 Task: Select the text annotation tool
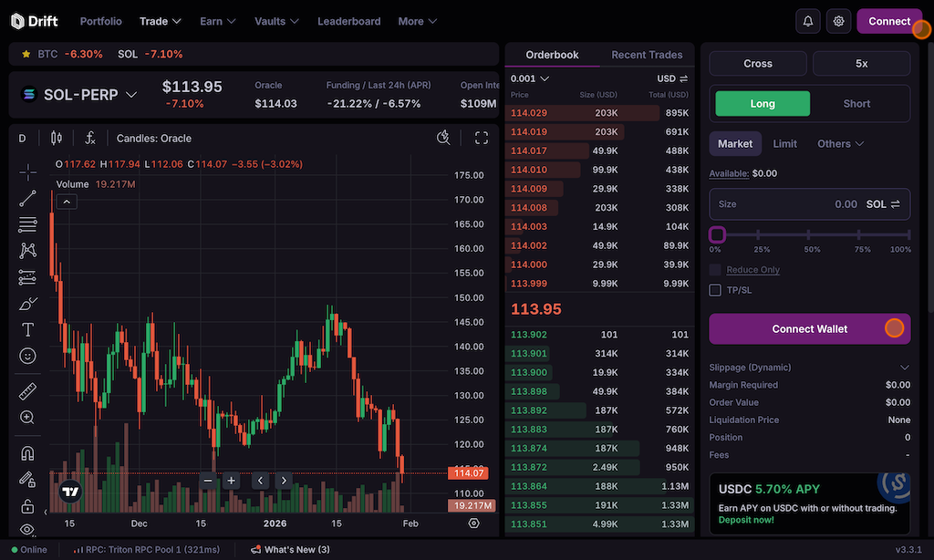[27, 329]
